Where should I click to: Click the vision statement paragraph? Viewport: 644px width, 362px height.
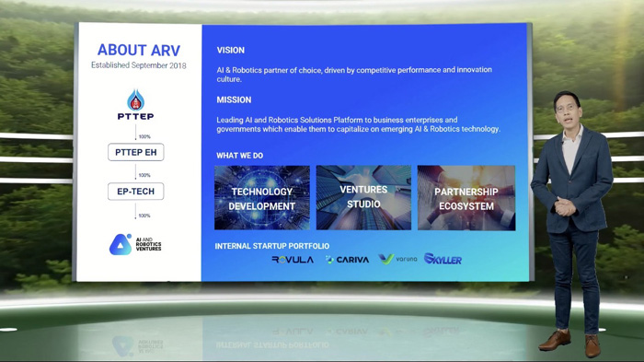click(x=354, y=75)
